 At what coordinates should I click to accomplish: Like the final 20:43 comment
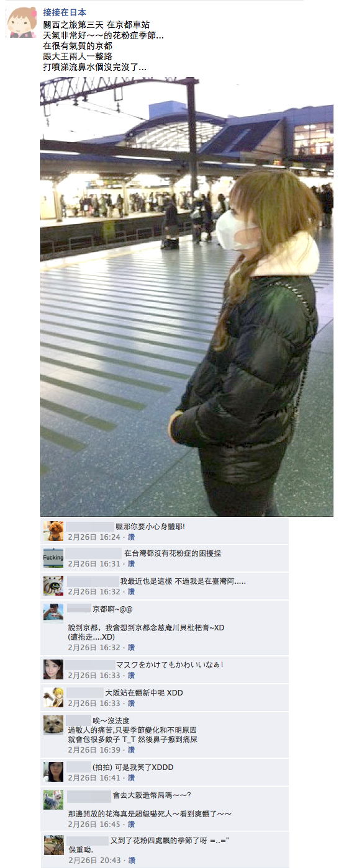(x=131, y=861)
